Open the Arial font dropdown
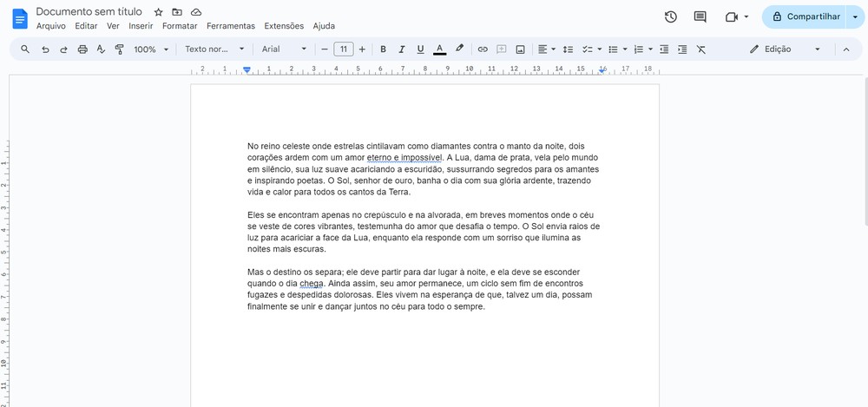The height and width of the screenshot is (407, 868). pyautogui.click(x=284, y=49)
